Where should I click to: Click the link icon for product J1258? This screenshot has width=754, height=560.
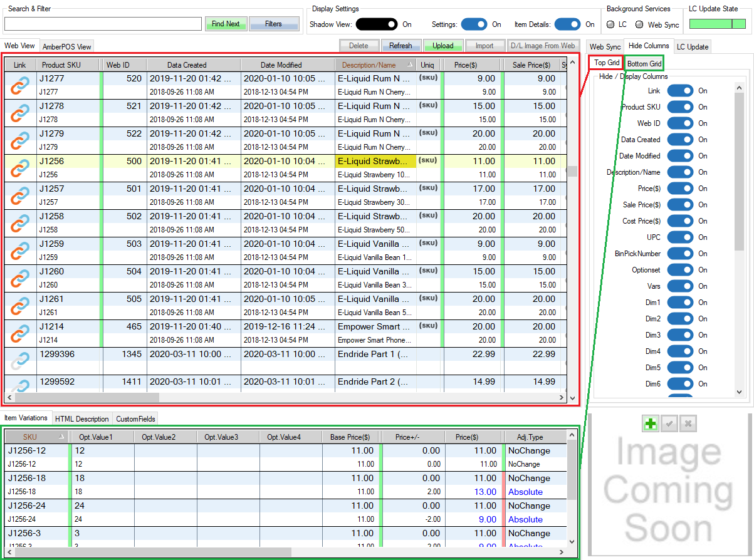pos(21,223)
